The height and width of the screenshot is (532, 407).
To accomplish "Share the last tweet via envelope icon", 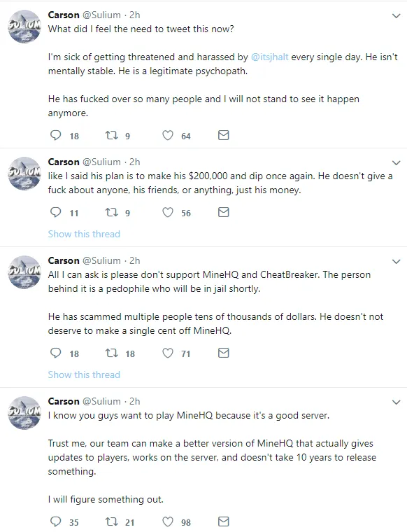I will coord(223,521).
